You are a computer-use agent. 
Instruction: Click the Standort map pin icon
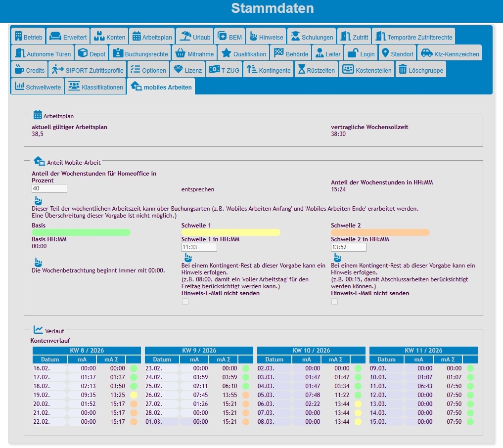coord(385,53)
